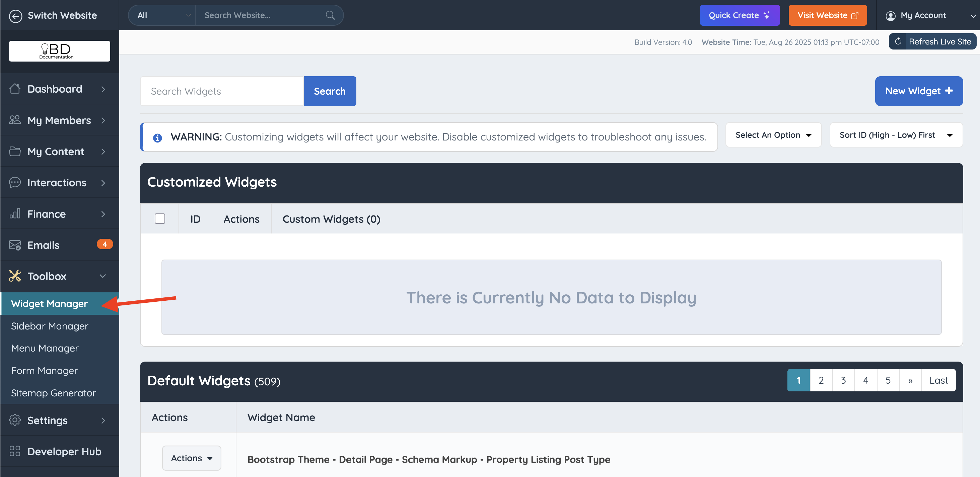The width and height of the screenshot is (980, 477).
Task: Tick the select-all checkbox in Customized Widgets
Action: [x=160, y=218]
